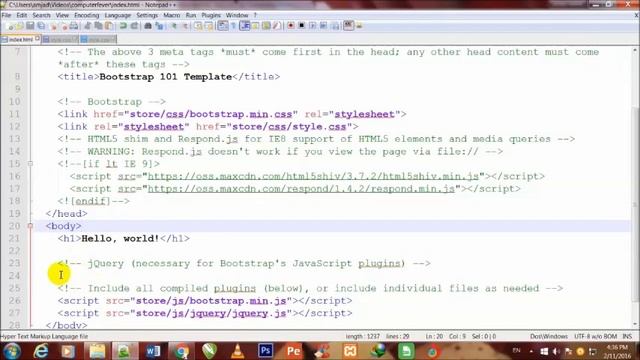The image size is (640, 360).
Task: Stop macro recording with black square icon
Action: [302, 26]
